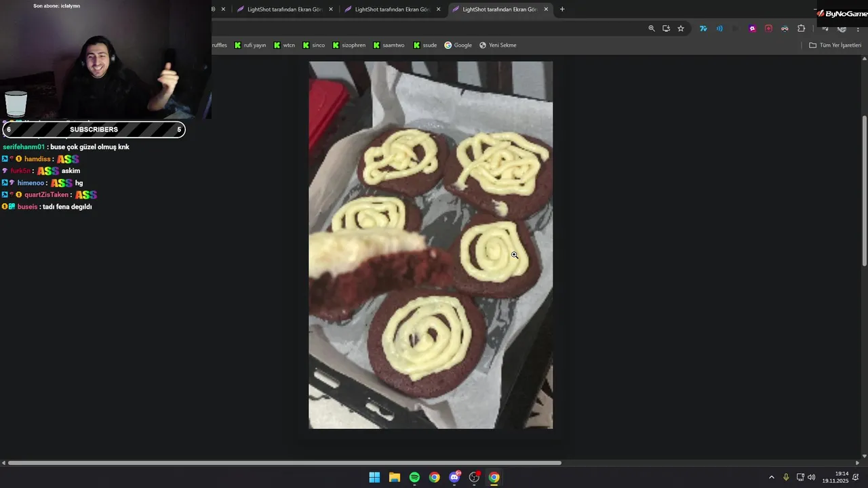Open the 7TV extension icon

tap(703, 28)
